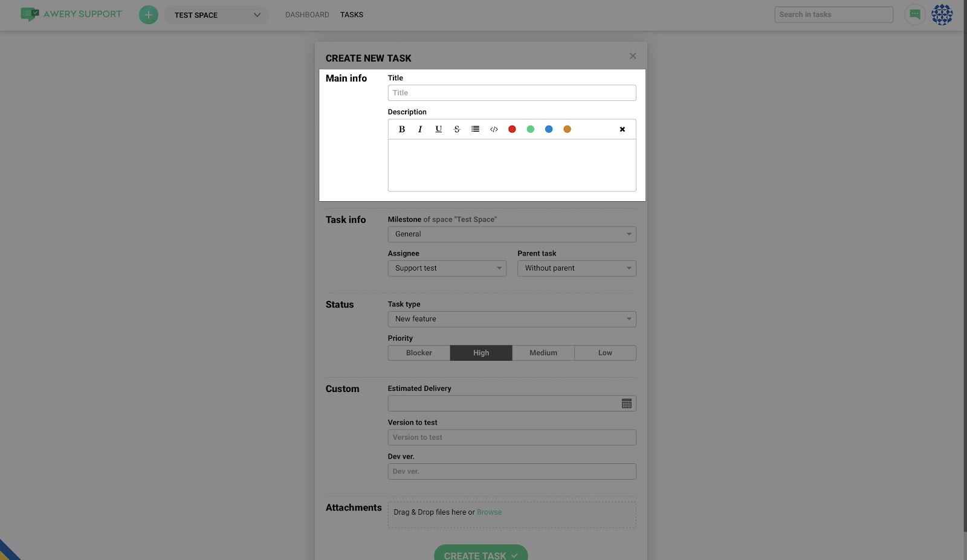Clear formatting with the toolbar X icon
Viewport: 967px width, 560px height.
pos(622,129)
